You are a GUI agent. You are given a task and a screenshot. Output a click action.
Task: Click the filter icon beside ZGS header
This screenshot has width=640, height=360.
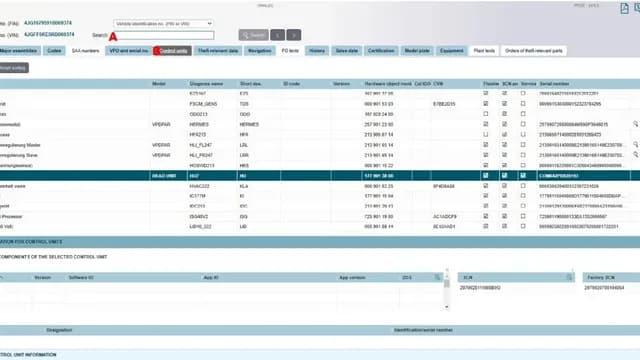(x=438, y=278)
